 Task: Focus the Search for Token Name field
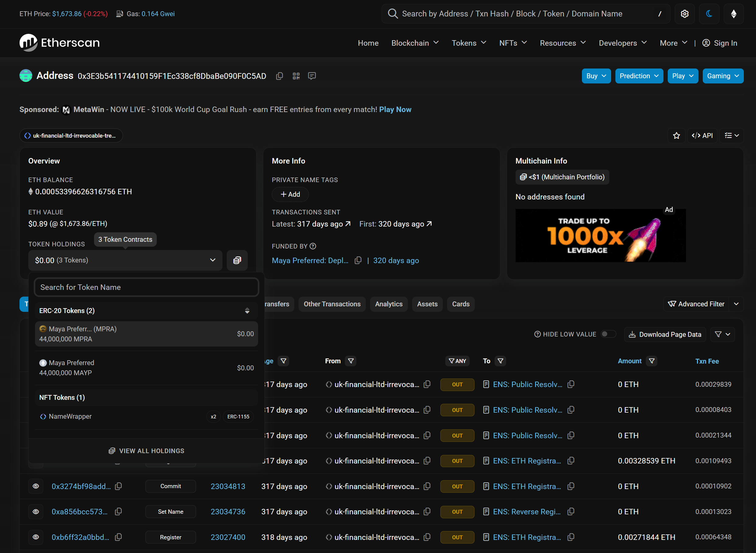pos(146,287)
